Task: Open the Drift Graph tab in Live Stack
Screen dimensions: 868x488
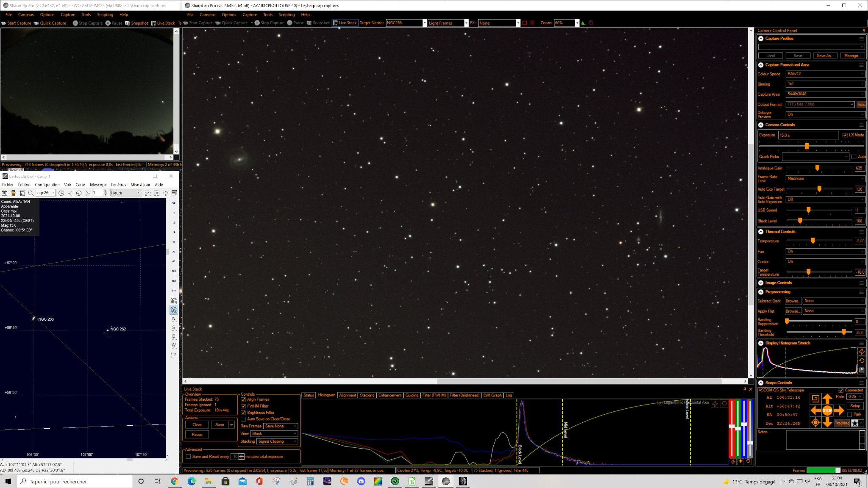Action: tap(492, 395)
